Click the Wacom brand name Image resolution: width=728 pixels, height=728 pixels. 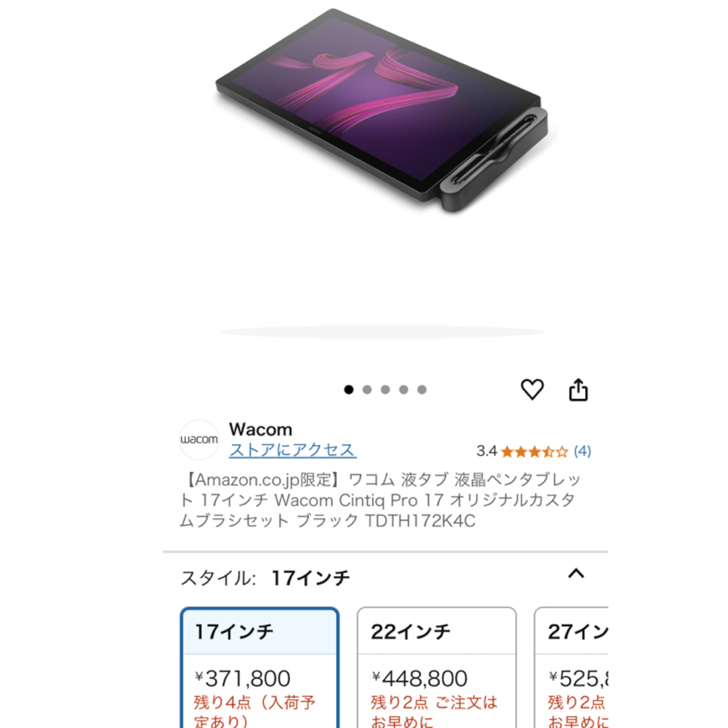(260, 429)
